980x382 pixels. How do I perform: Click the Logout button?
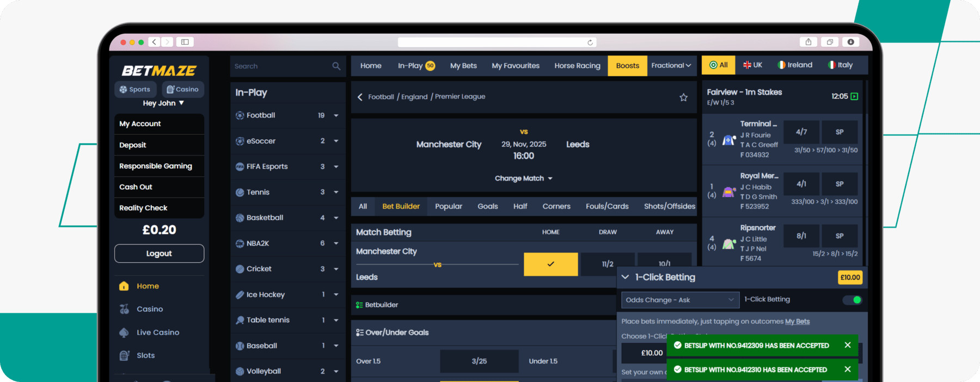pos(159,254)
